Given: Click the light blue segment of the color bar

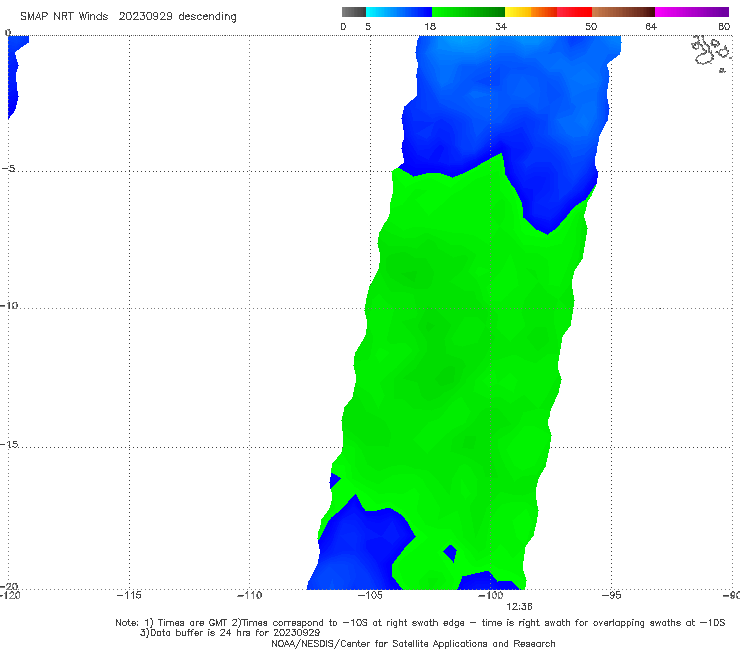Looking at the screenshot, I should point(399,12).
